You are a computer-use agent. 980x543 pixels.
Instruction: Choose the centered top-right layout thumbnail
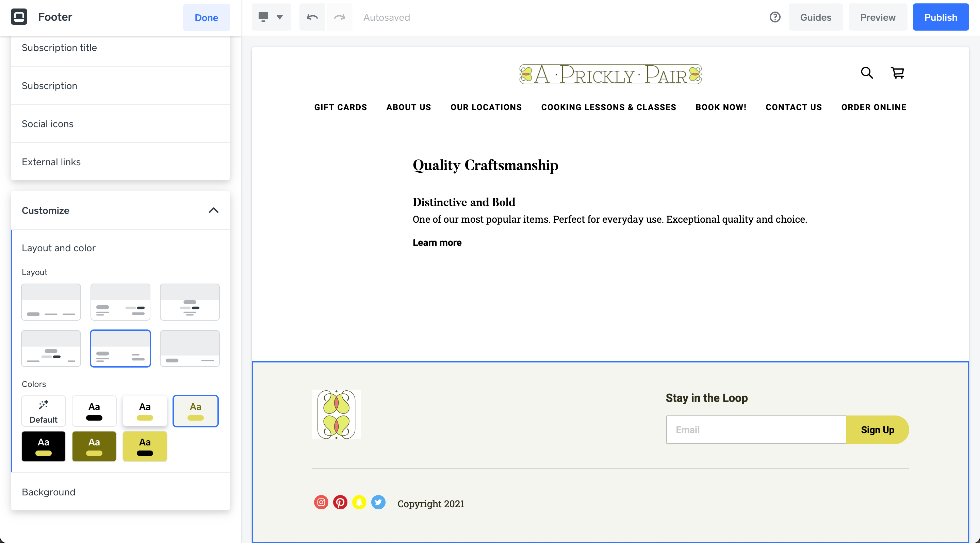point(190,302)
